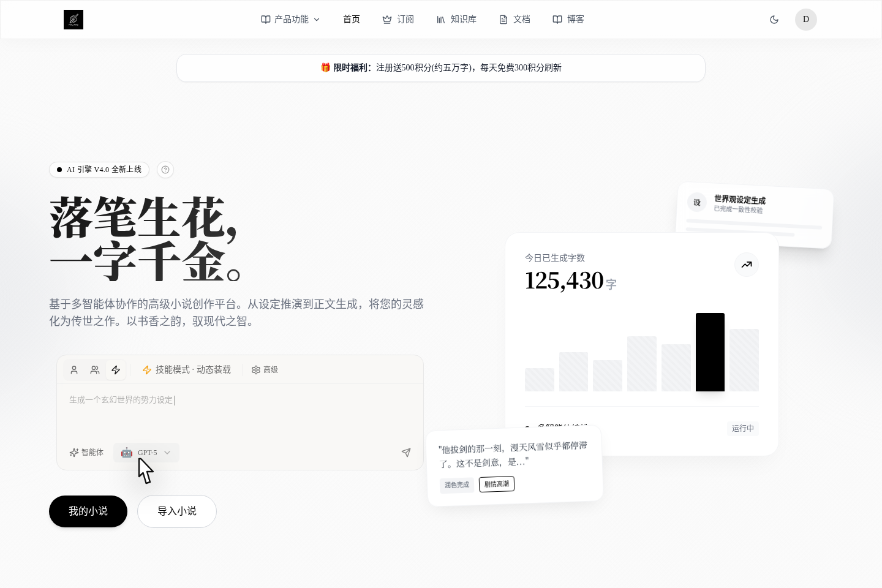Screen dimensions: 882x588
Task: Toggle 技能模式 · 动态装载 option
Action: tap(187, 370)
